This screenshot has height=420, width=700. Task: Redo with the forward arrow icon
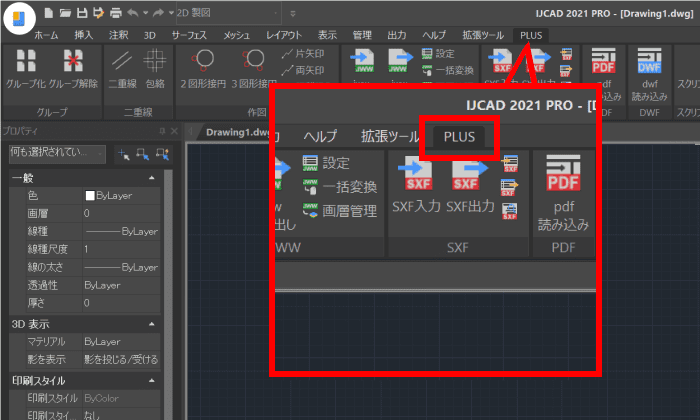[x=158, y=13]
